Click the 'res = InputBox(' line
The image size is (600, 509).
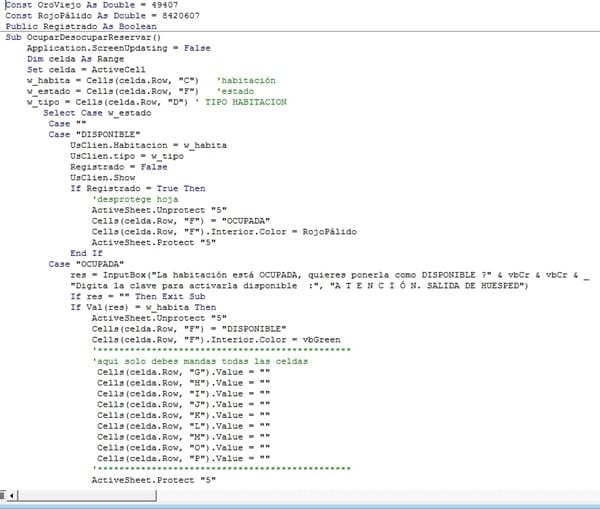[330, 275]
